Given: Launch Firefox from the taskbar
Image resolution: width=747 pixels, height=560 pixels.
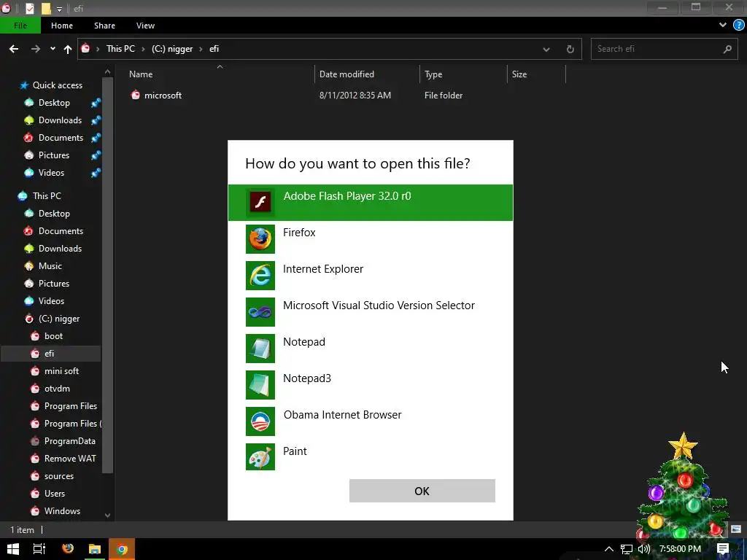Looking at the screenshot, I should [x=68, y=549].
